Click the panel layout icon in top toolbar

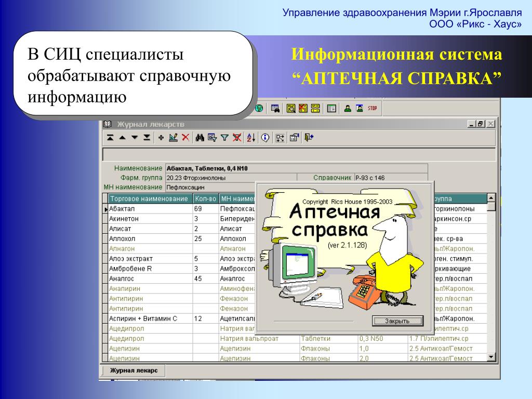point(331,109)
